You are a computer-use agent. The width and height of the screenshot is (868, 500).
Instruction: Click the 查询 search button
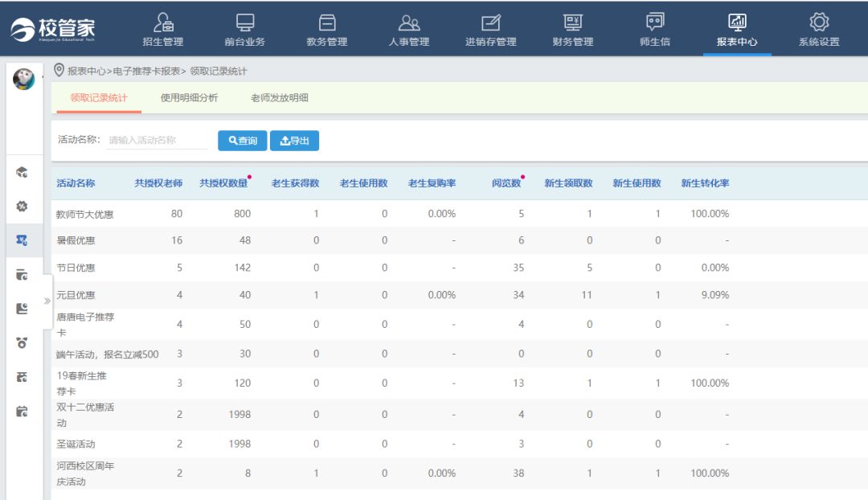242,141
